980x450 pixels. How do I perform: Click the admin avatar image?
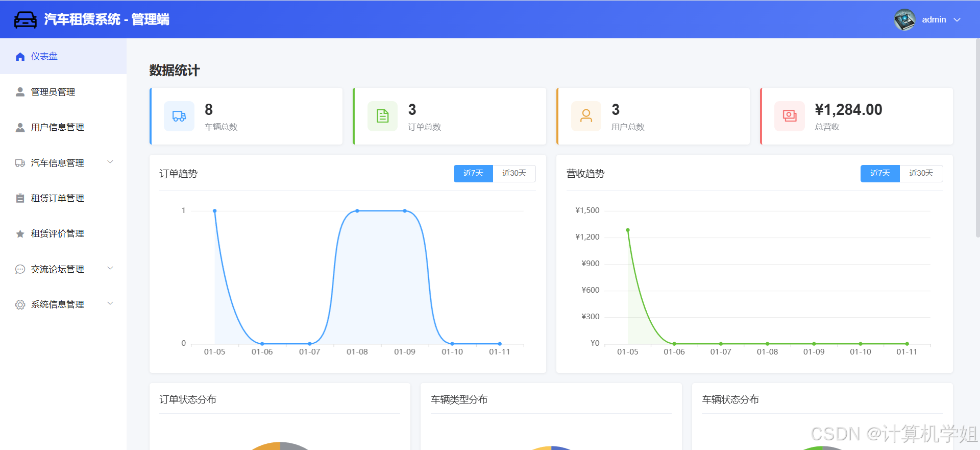(904, 19)
